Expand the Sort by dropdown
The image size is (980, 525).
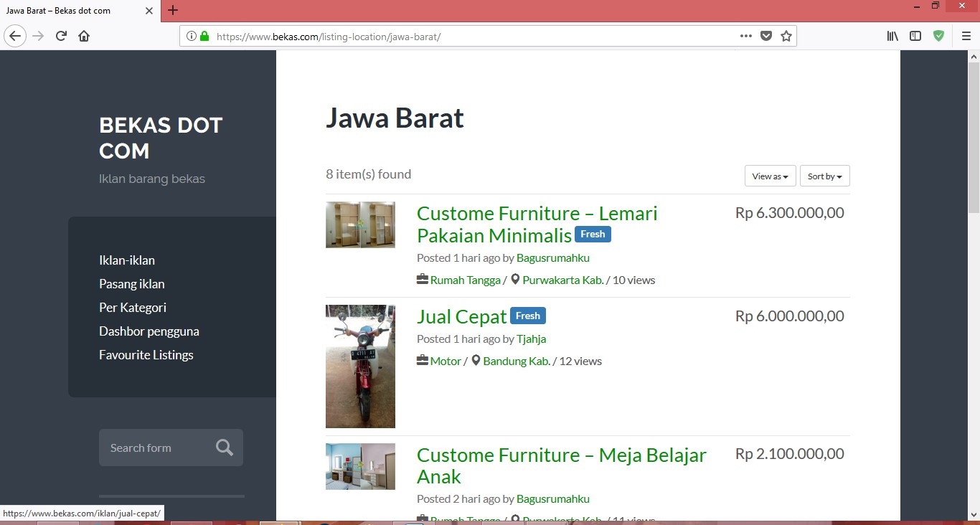[x=824, y=176]
